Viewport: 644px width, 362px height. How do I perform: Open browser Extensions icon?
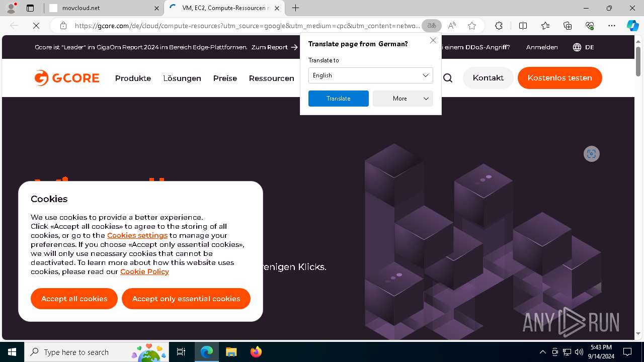point(499,26)
